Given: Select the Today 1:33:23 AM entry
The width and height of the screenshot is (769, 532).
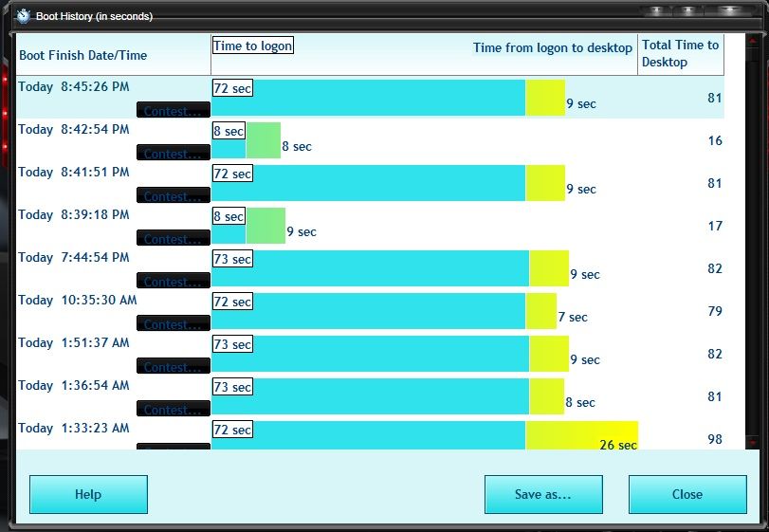Looking at the screenshot, I should pyautogui.click(x=74, y=428).
